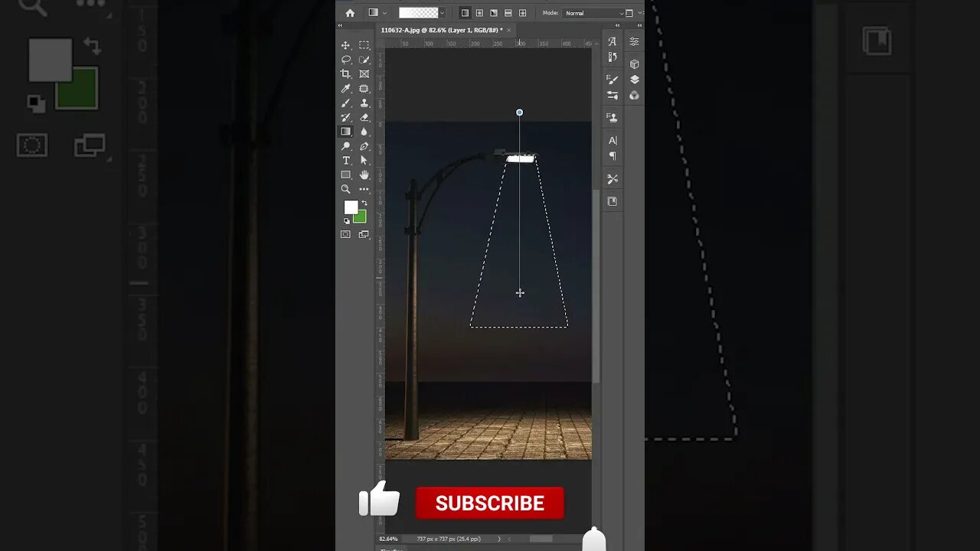
Task: Open the Channels panel icon
Action: [634, 96]
